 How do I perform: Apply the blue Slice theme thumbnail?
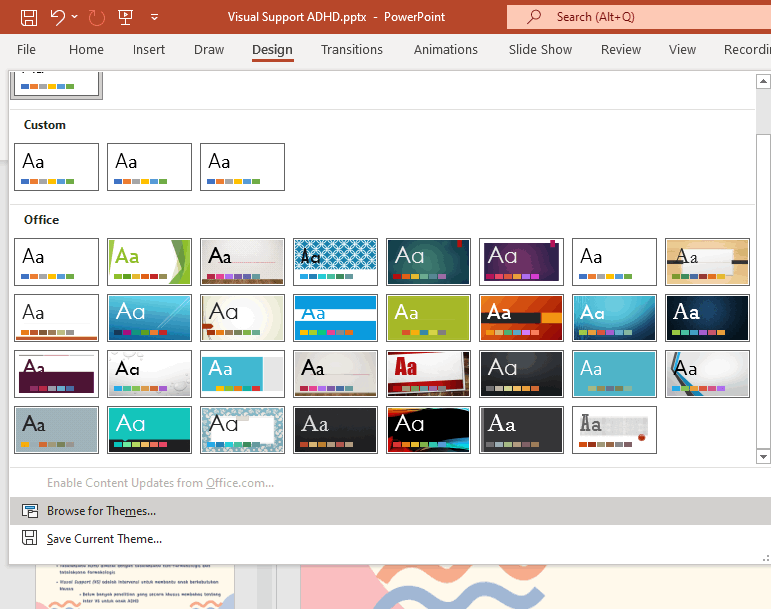tap(149, 318)
